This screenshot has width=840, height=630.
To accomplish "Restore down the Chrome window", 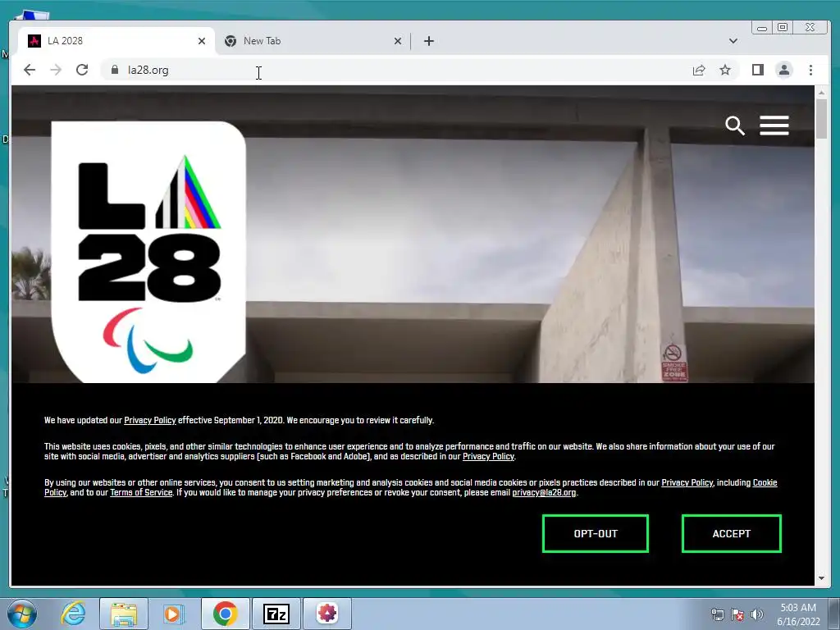I will (783, 27).
